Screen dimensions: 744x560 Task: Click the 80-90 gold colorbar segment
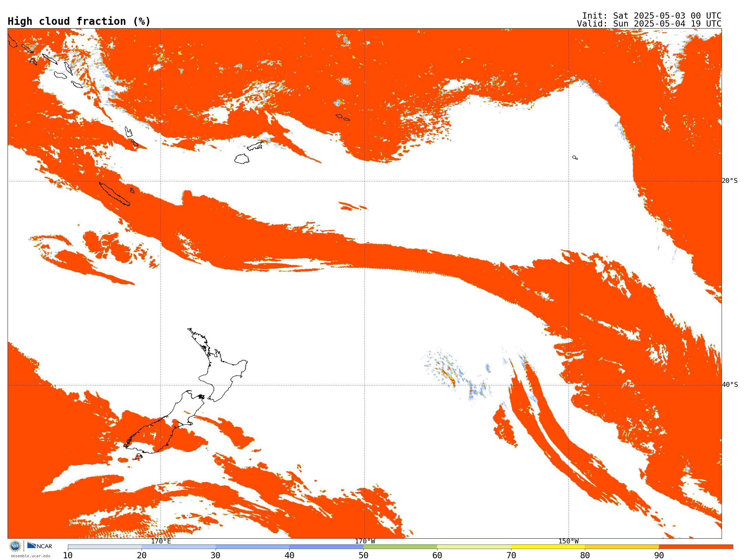tap(622, 547)
